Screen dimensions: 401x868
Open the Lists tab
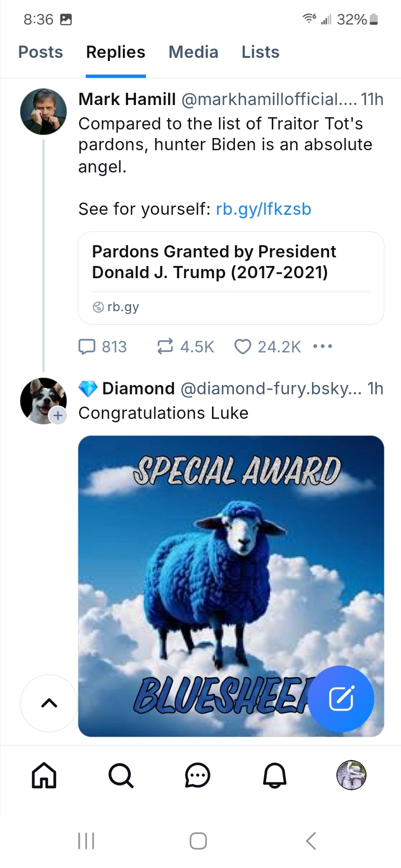(x=260, y=52)
